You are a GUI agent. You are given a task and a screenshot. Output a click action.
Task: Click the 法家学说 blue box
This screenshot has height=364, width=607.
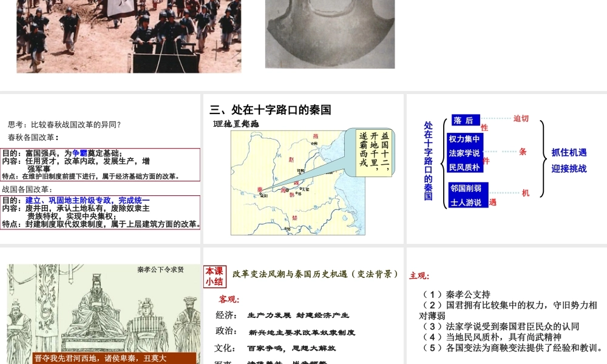[x=465, y=153]
